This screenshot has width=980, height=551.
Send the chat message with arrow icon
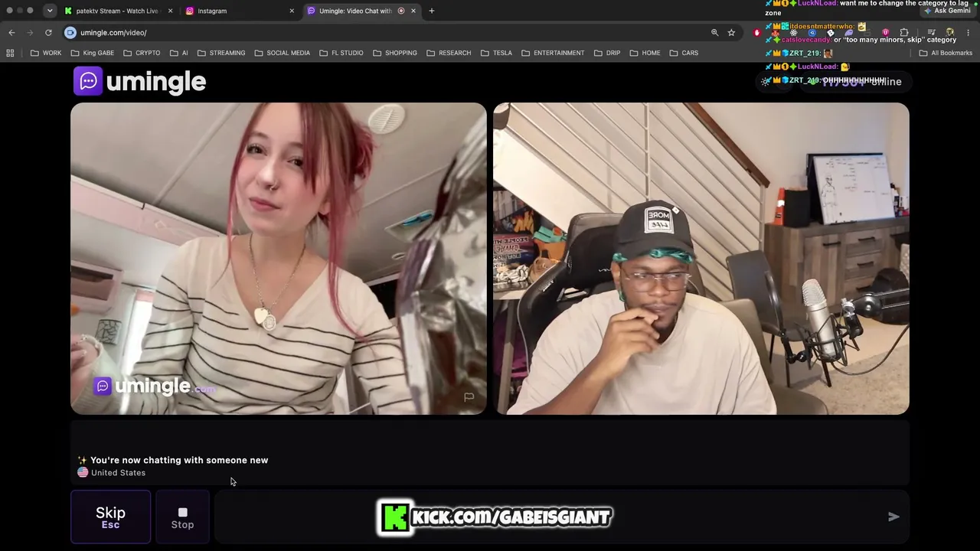point(893,517)
